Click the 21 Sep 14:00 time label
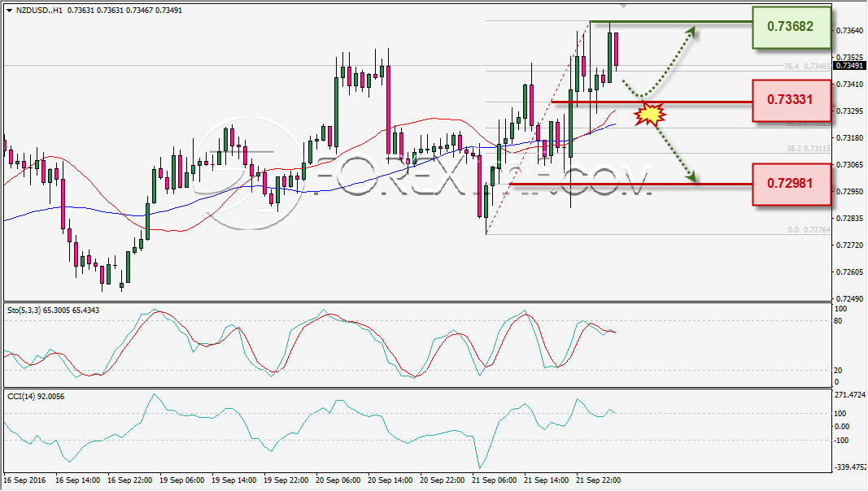The image size is (868, 491). click(546, 480)
